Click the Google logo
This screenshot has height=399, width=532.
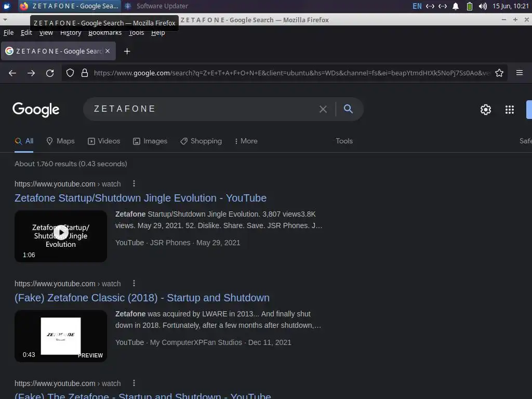coord(36,110)
